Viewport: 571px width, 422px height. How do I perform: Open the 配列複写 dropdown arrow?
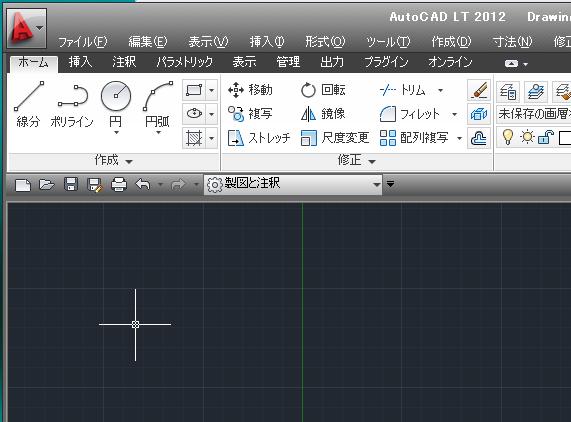click(x=460, y=138)
